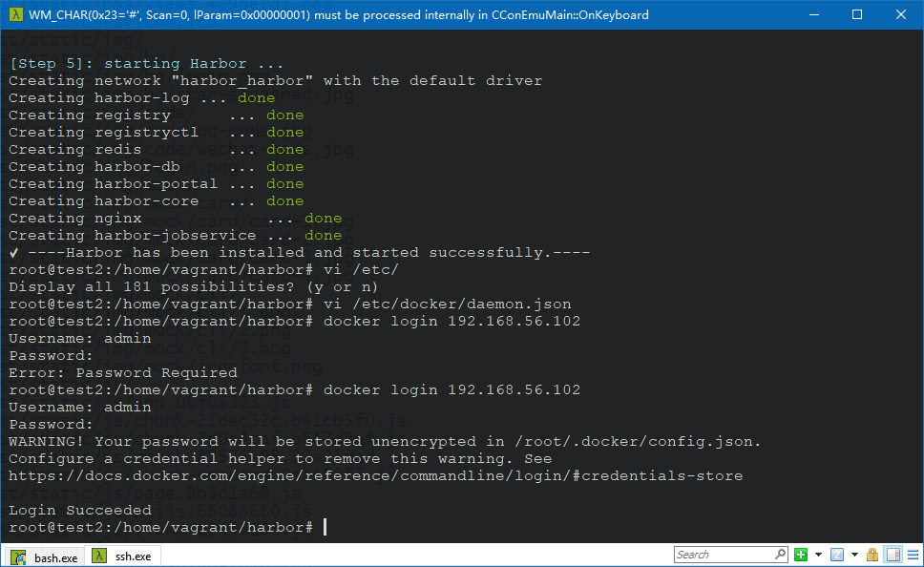The width and height of the screenshot is (924, 567).
Task: Minimize the ConEmu window
Action: (814, 14)
